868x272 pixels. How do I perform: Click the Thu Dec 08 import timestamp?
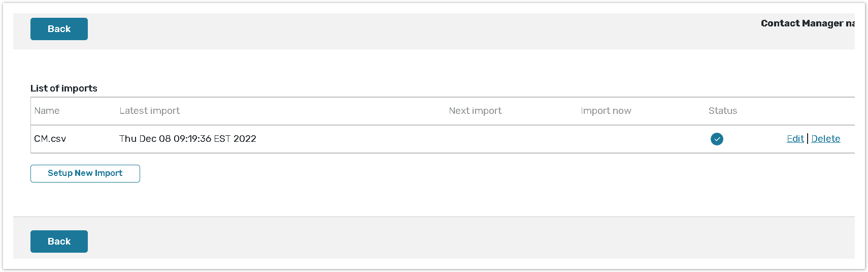[187, 139]
